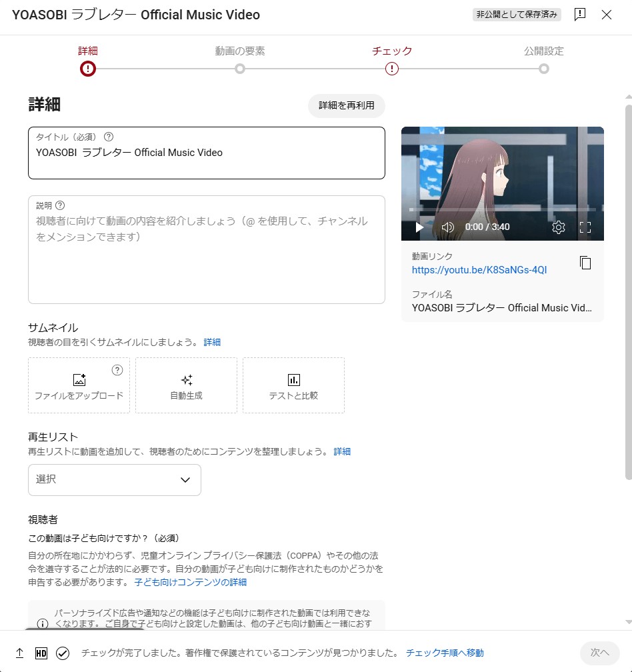Click the HD processing status icon
Viewport: 632px width, 672px height.
(x=41, y=653)
